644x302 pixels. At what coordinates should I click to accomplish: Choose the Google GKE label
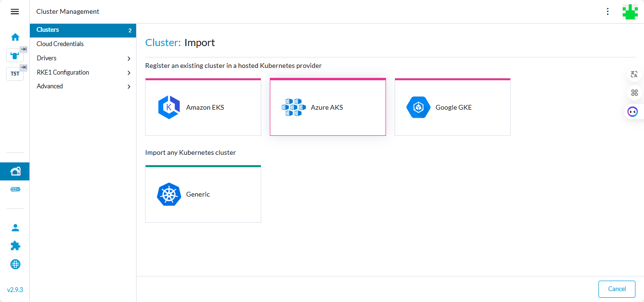click(x=453, y=107)
